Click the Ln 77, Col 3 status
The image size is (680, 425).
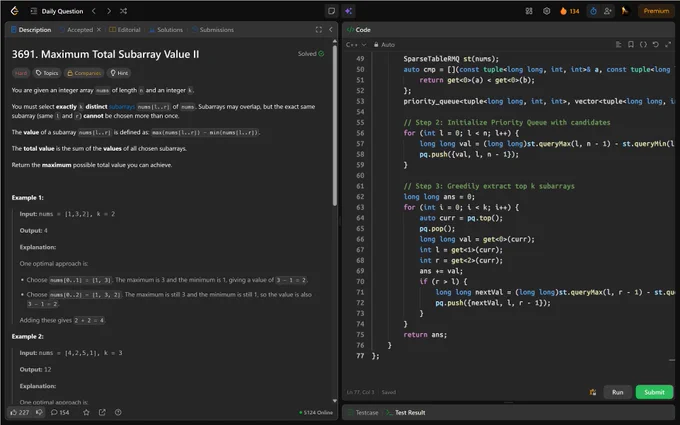click(x=360, y=392)
